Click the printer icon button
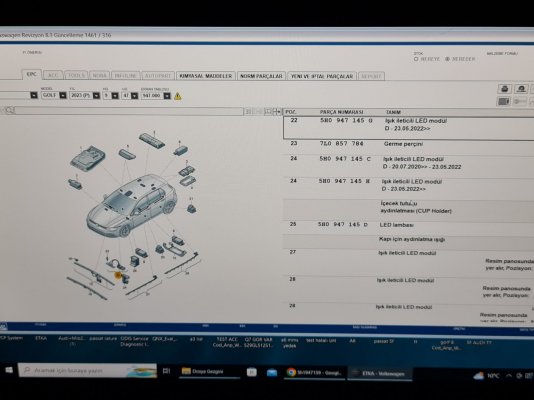The image size is (534, 400). click(x=505, y=89)
